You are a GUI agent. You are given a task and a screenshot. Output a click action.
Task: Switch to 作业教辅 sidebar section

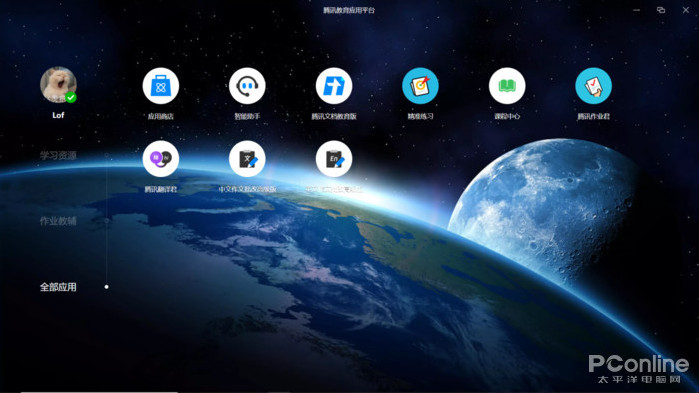[x=58, y=221]
